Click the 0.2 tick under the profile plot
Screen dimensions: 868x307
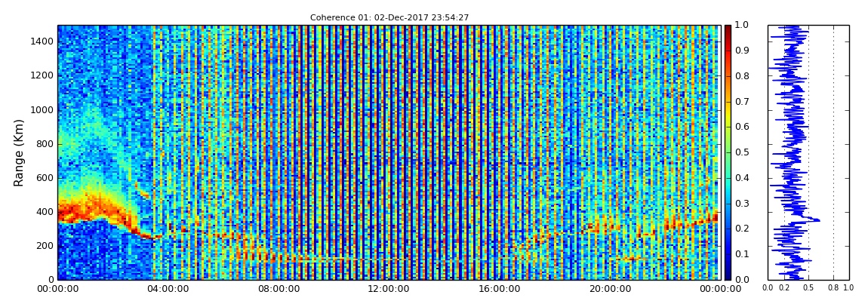click(784, 288)
